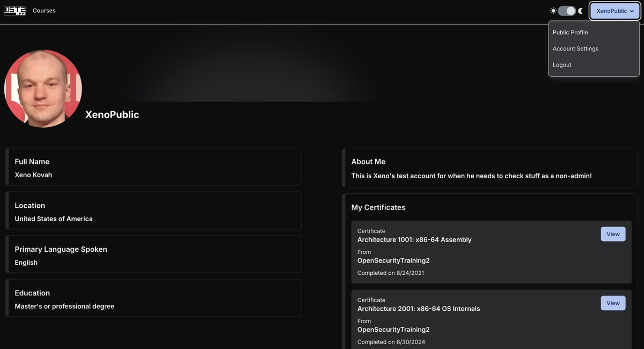Click 'Architecture 2001: x86-64 OS Internals' title

click(x=419, y=309)
